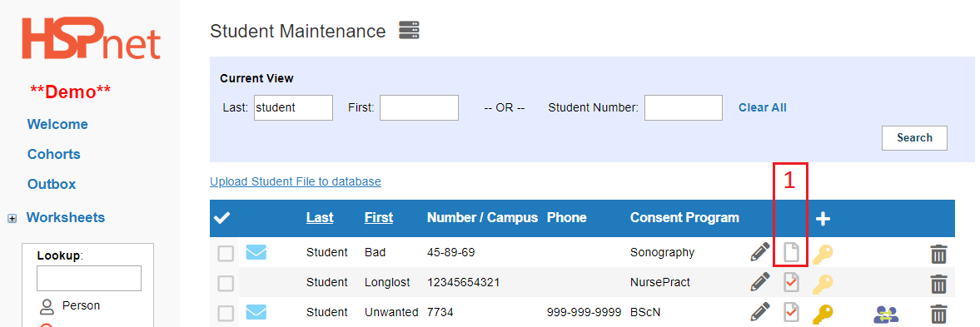Open Cohorts in the sidebar
The width and height of the screenshot is (980, 327).
click(x=54, y=154)
